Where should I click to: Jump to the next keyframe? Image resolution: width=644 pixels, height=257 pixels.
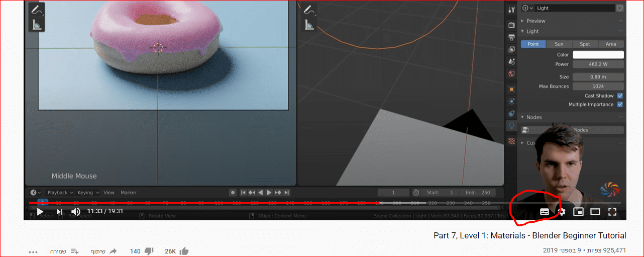pos(278,193)
